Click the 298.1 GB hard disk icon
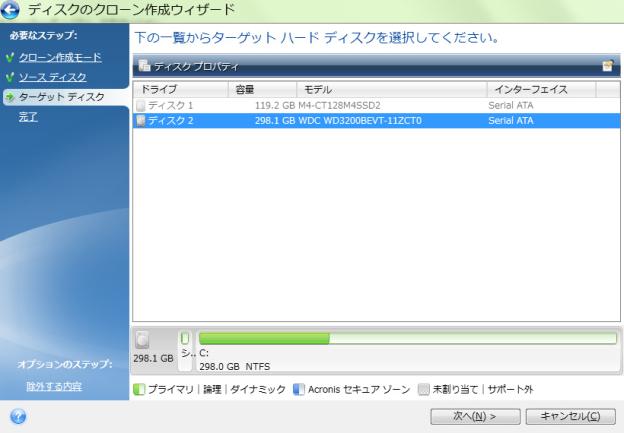The width and height of the screenshot is (624, 433). point(142,340)
